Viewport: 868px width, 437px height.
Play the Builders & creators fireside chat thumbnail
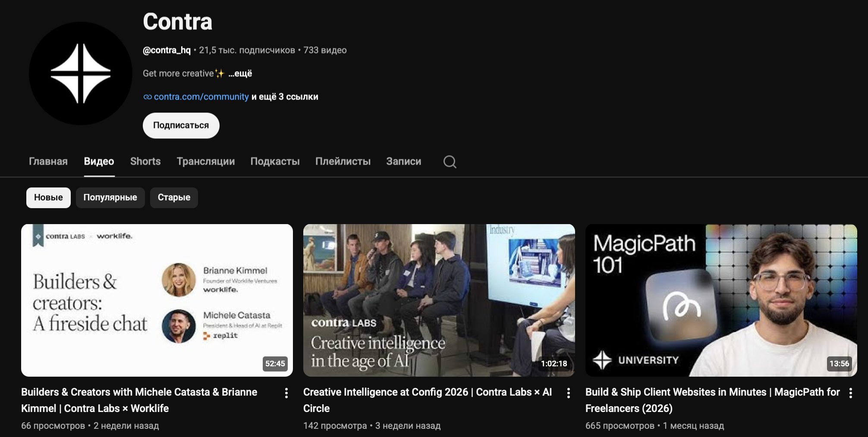tap(157, 300)
